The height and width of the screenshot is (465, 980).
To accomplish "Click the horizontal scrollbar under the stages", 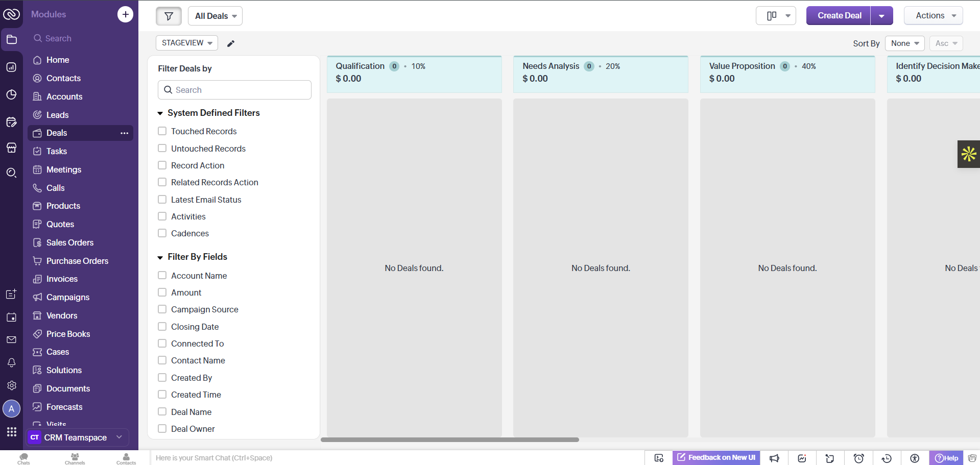I will (x=450, y=439).
